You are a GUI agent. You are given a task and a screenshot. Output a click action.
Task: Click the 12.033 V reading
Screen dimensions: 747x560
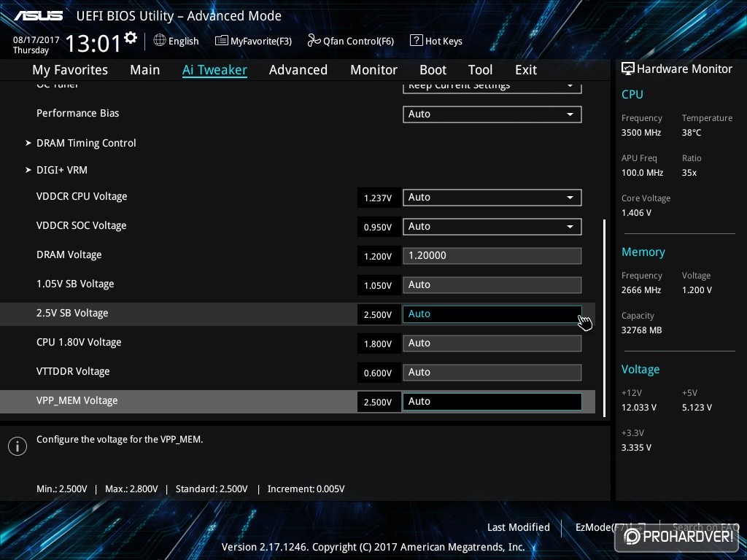click(x=639, y=408)
